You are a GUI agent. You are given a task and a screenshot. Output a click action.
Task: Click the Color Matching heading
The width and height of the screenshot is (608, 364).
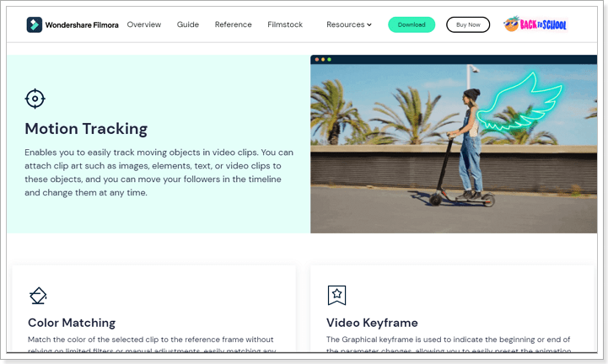point(72,323)
